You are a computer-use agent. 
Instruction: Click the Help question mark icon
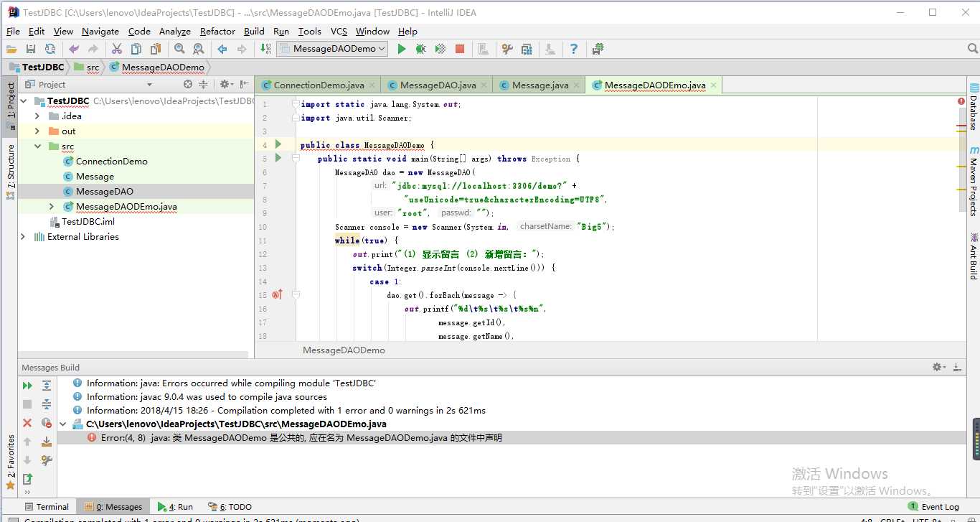click(x=574, y=49)
